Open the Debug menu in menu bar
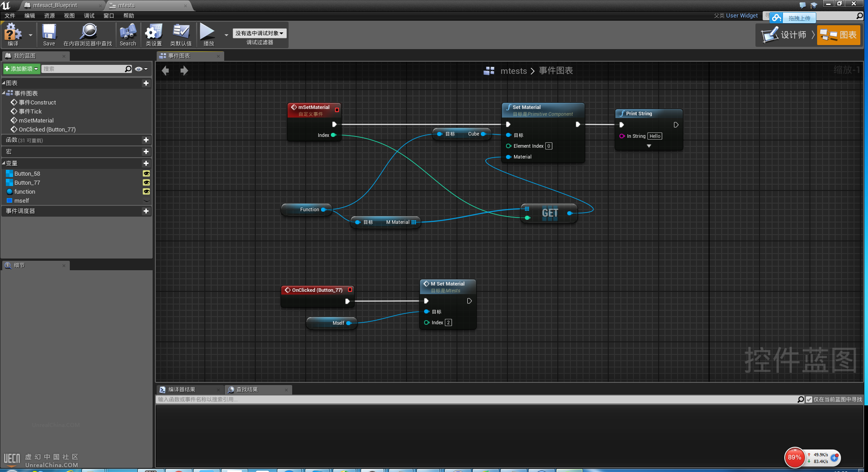868x472 pixels. click(x=89, y=16)
